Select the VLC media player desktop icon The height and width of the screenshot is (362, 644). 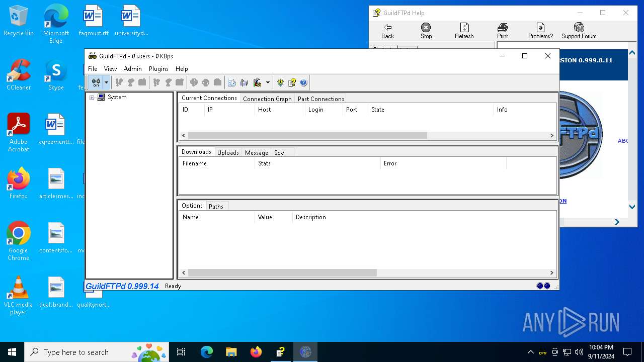point(19,296)
